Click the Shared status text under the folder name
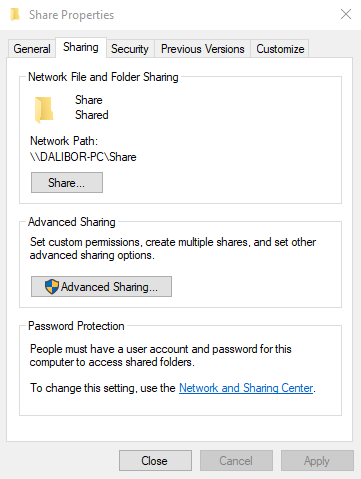Viewport: 361px width, 479px height. pos(92,115)
